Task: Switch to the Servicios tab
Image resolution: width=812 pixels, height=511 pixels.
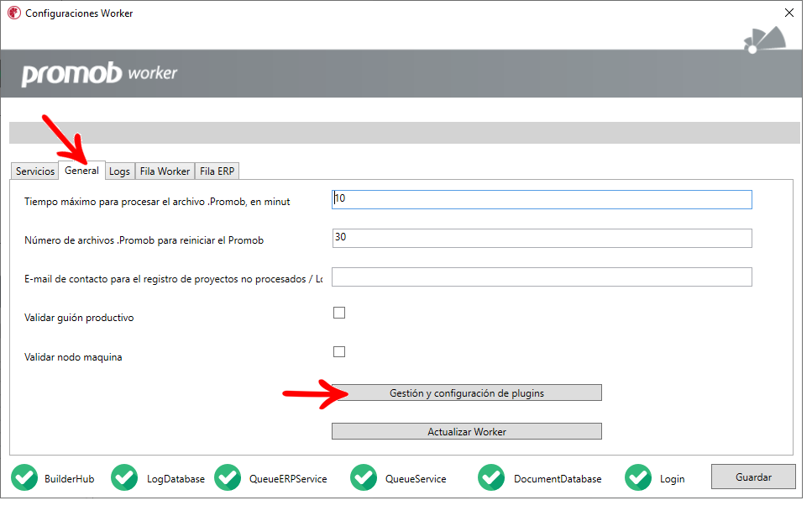Action: (x=34, y=171)
